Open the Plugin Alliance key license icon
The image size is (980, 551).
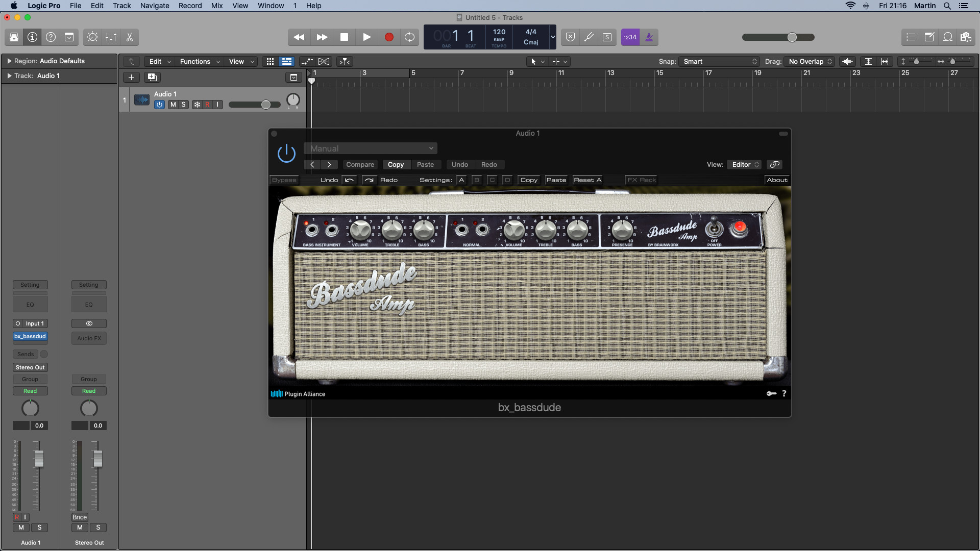[x=771, y=393]
